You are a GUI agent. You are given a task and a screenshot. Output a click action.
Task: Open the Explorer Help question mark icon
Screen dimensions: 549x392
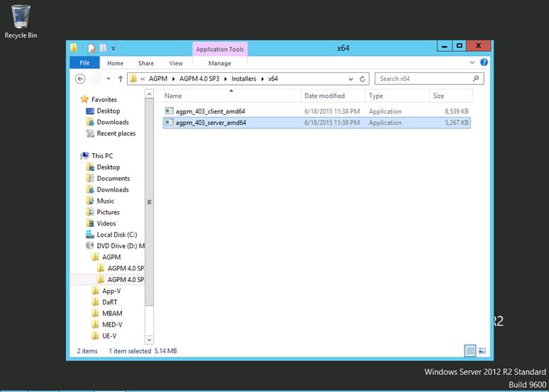click(x=484, y=62)
